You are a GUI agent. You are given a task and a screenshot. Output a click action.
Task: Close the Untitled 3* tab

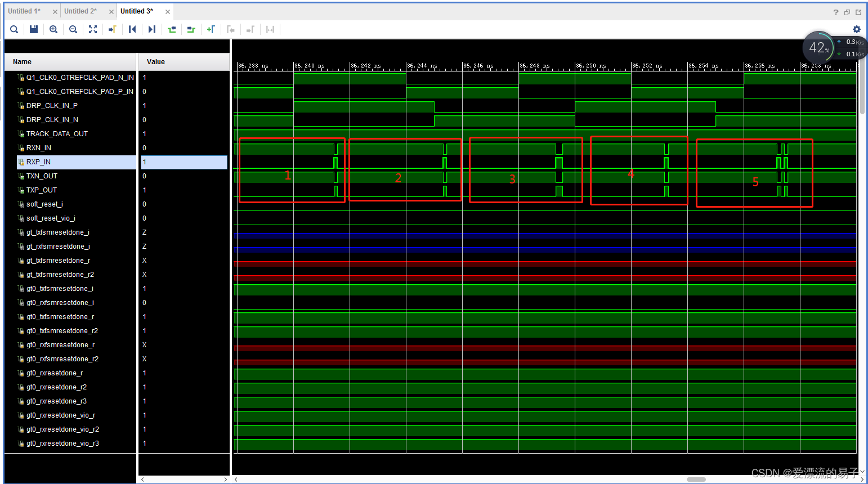(x=168, y=12)
